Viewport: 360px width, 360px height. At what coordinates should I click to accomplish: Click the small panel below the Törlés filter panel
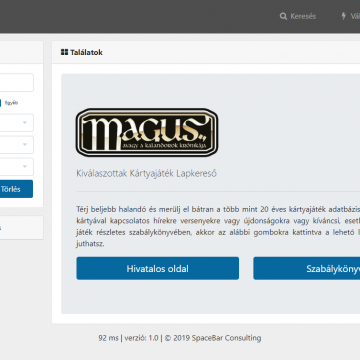(21, 228)
